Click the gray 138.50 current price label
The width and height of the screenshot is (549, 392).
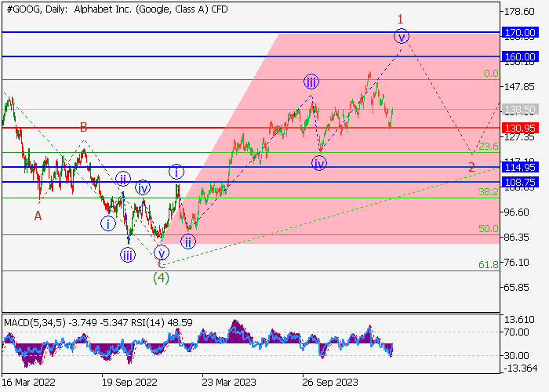520,110
